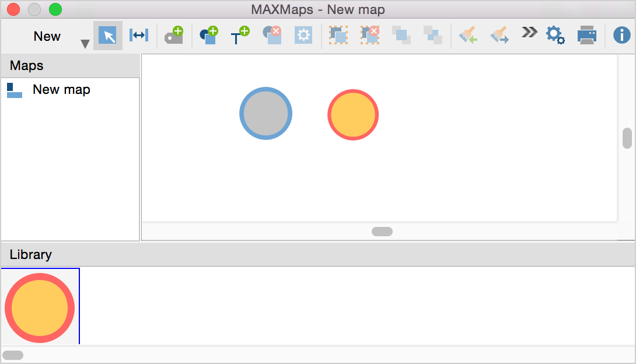This screenshot has width=636, height=364.
Task: Insert a new text object
Action: [240, 35]
